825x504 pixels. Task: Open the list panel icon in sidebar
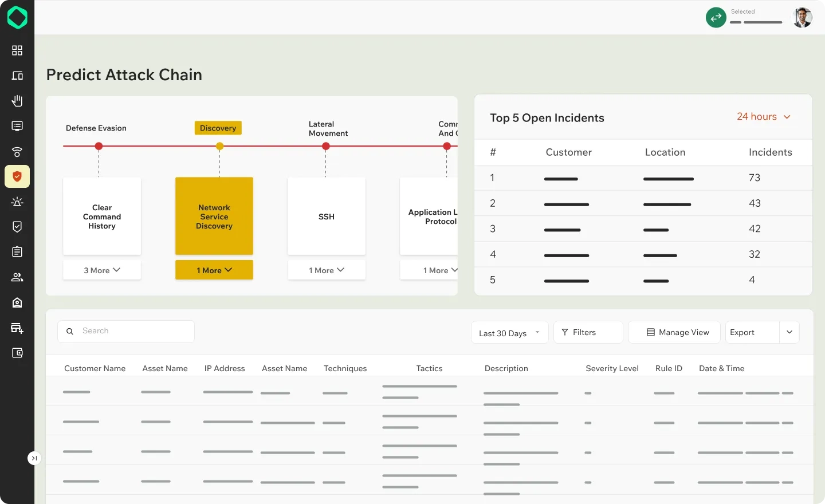tap(17, 126)
